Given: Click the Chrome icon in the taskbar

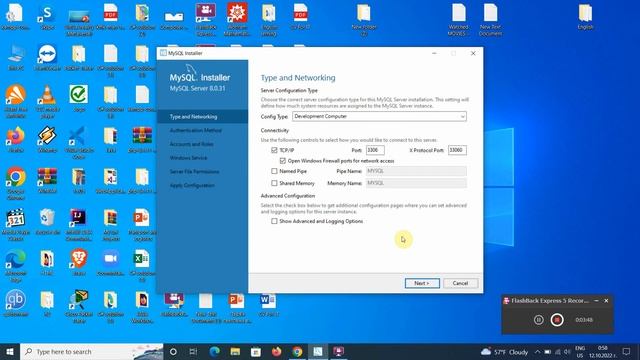Looking at the screenshot, I should [297, 351].
